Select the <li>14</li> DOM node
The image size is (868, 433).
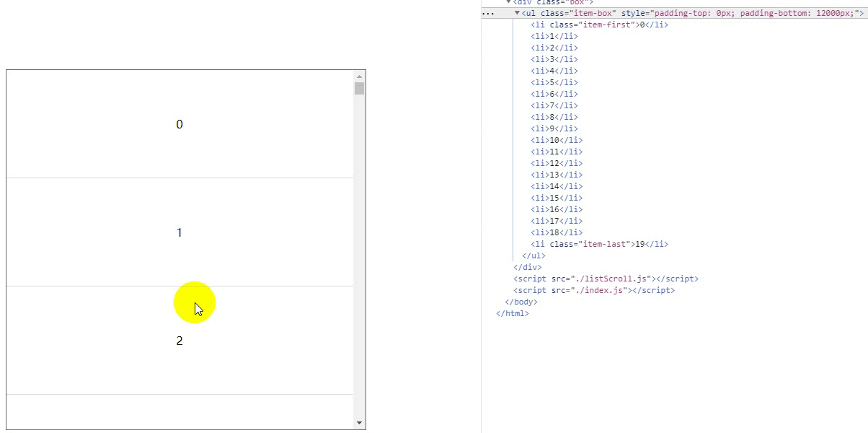click(x=557, y=186)
